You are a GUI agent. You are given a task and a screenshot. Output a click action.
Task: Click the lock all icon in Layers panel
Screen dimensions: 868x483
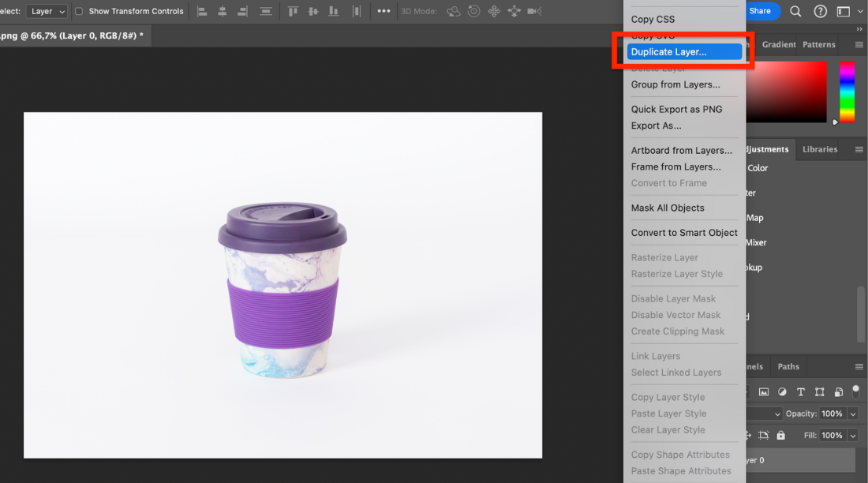[781, 435]
